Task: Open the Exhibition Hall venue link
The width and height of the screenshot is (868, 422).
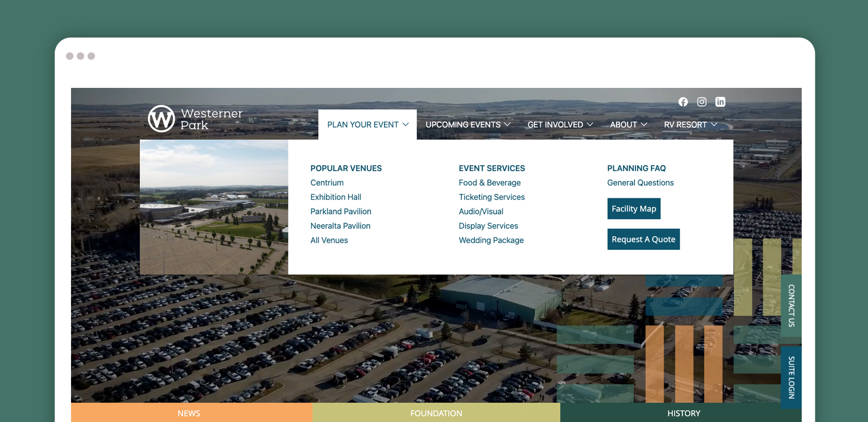Action: [x=336, y=197]
